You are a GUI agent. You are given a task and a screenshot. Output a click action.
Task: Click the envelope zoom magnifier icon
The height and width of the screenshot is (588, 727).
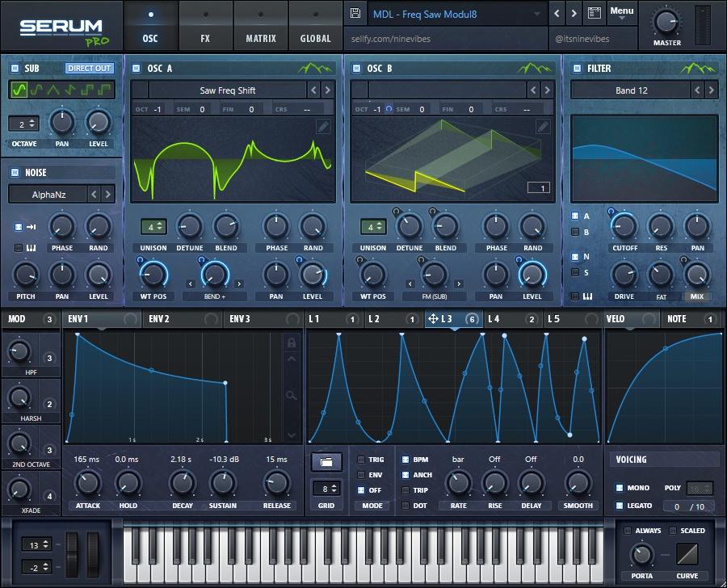click(x=291, y=395)
